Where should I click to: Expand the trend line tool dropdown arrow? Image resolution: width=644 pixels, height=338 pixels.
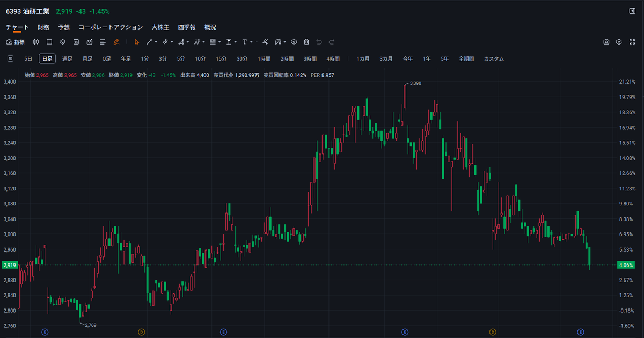(x=156, y=42)
